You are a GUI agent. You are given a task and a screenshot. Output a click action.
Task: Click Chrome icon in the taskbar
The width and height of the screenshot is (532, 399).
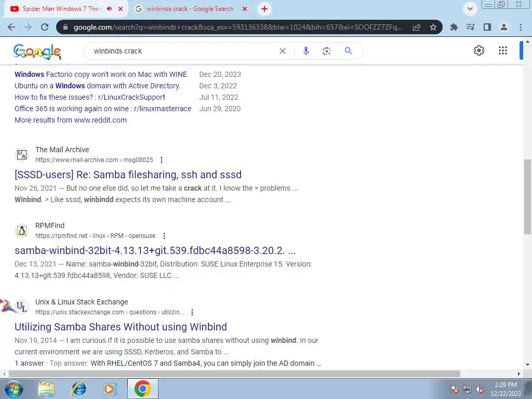tap(142, 389)
